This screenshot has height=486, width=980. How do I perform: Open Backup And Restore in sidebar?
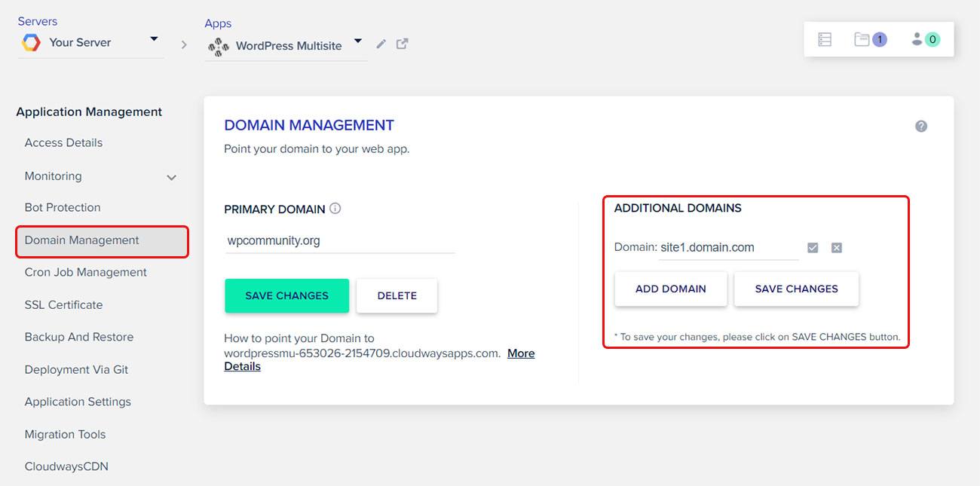[79, 337]
